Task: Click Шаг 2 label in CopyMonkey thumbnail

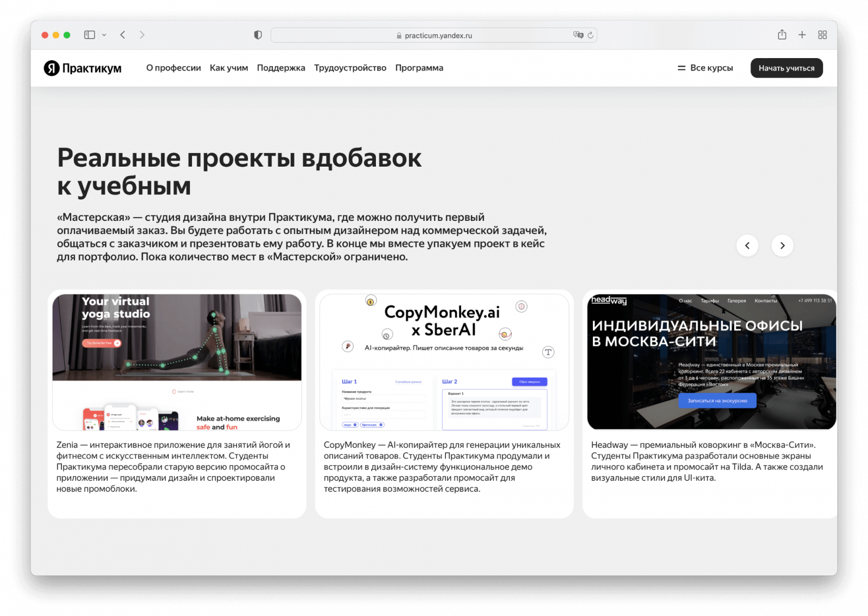Action: pos(450,382)
